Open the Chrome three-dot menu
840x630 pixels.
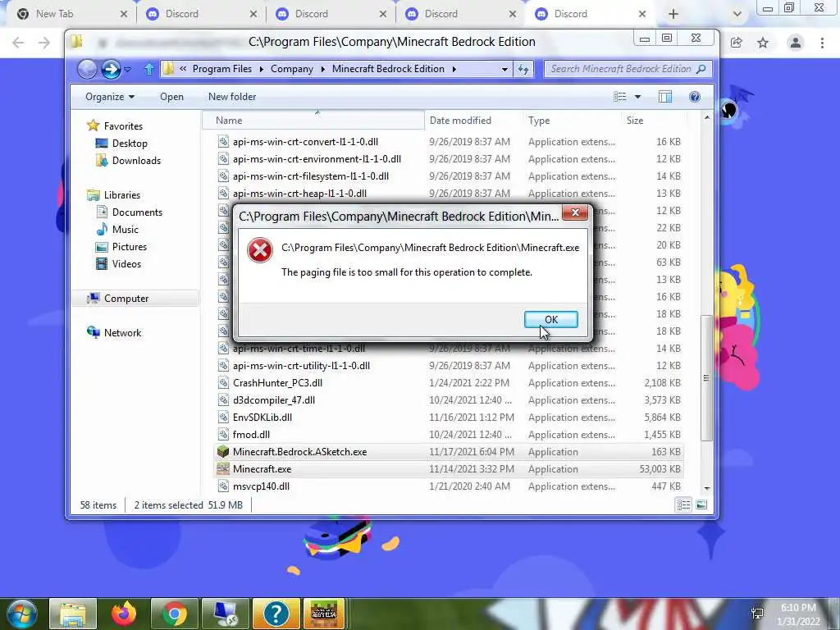coord(822,43)
